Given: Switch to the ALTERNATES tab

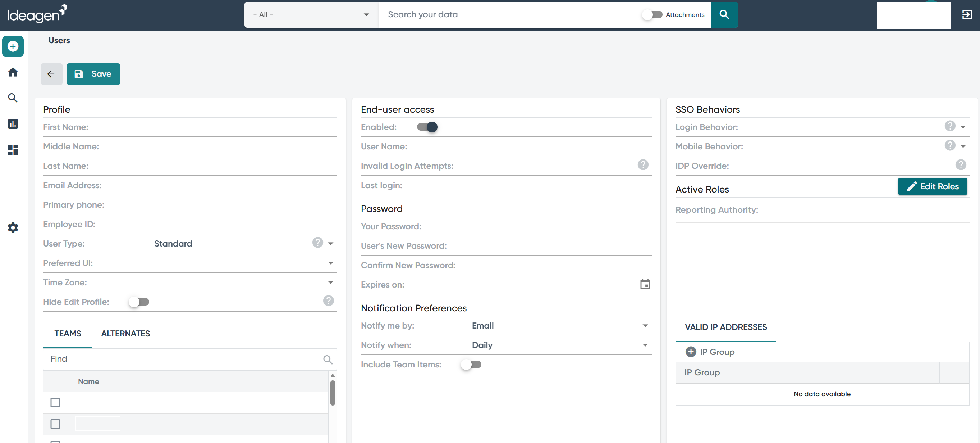Looking at the screenshot, I should pyautogui.click(x=125, y=334).
